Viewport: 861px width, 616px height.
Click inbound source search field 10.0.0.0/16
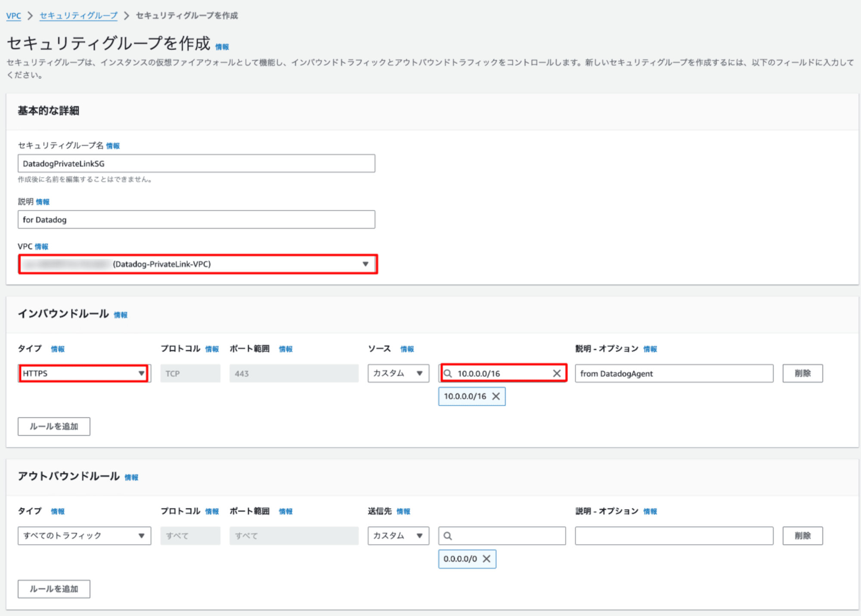502,373
